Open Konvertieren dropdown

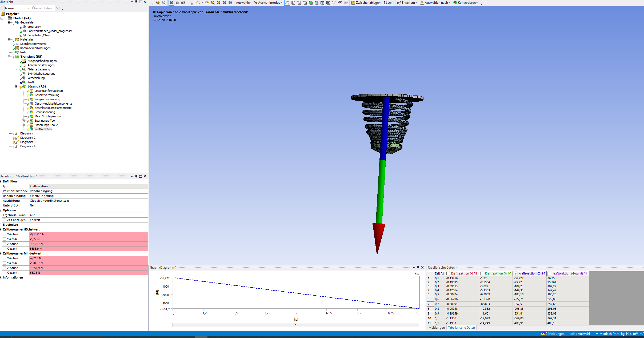pos(466,3)
